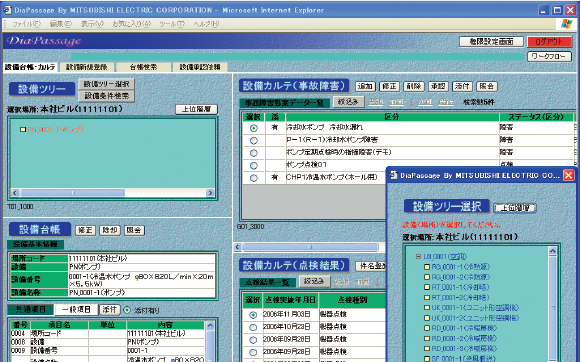This screenshot has height=362, width=580.
Task: Click up arrow of popup tree vertical scrollbar
Action: (x=553, y=251)
